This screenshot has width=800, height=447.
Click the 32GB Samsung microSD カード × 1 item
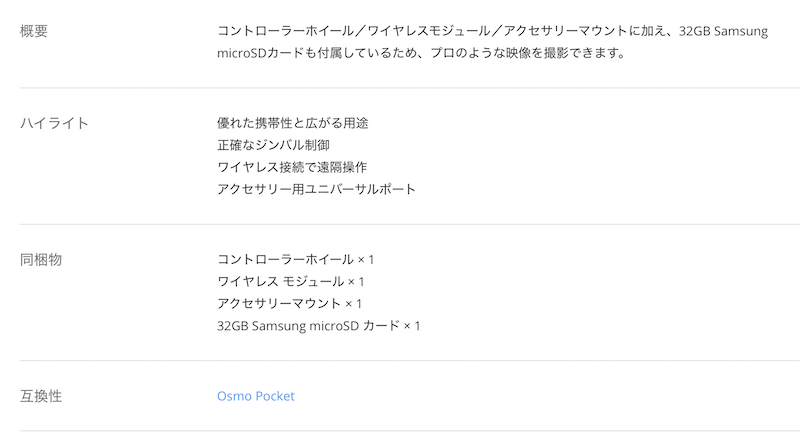pyautogui.click(x=318, y=326)
